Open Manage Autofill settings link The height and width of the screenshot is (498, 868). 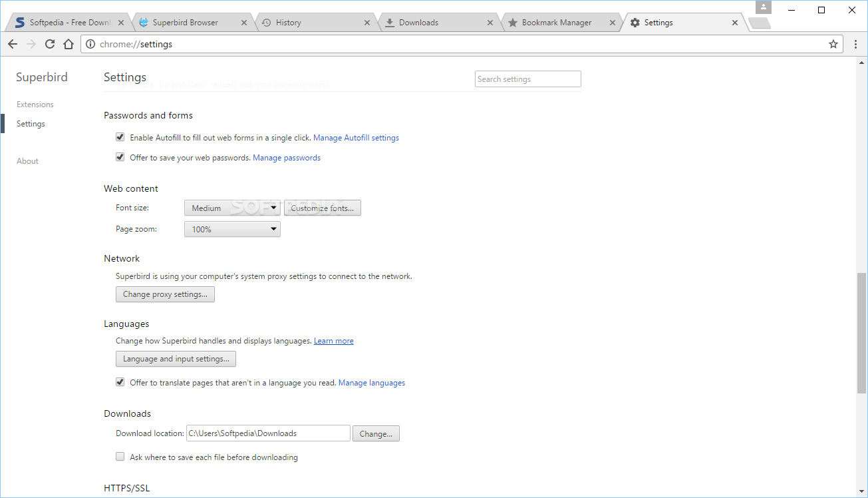point(356,138)
